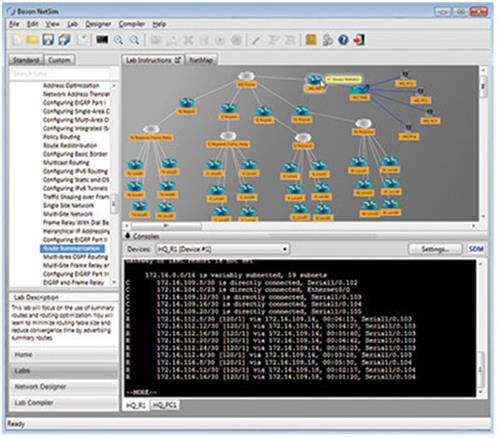
Task: Select the Single Site Network lab
Action: [x=68, y=205]
